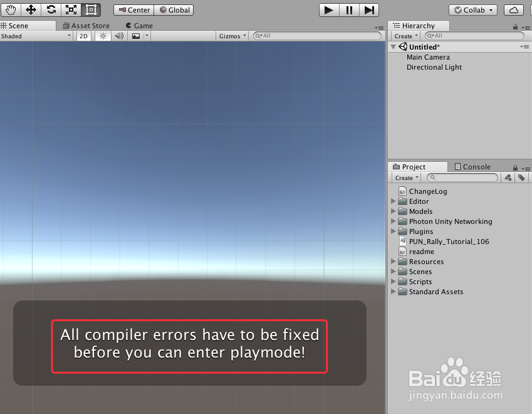Select the Scripts folder icon
Image resolution: width=532 pixels, height=414 pixels.
pos(402,282)
